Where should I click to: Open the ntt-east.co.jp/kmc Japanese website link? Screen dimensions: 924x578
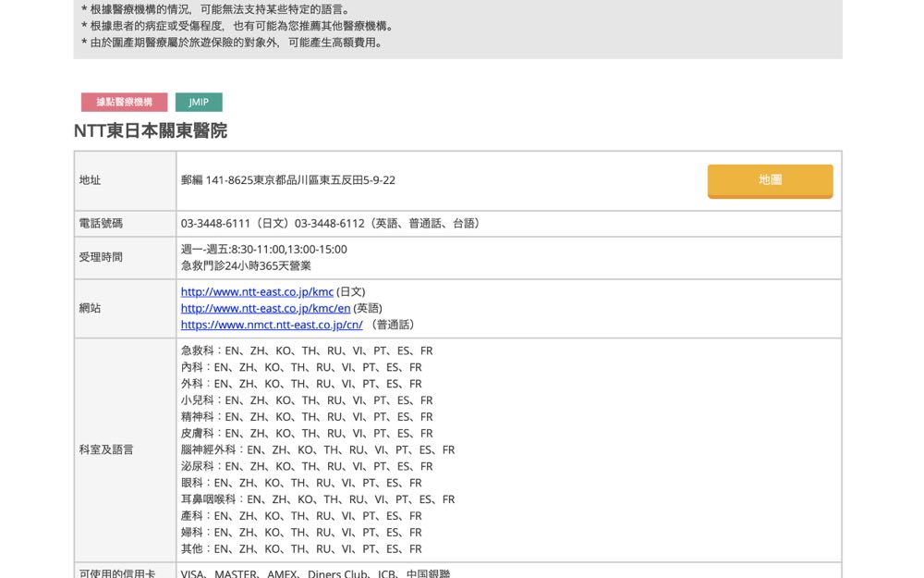click(257, 291)
